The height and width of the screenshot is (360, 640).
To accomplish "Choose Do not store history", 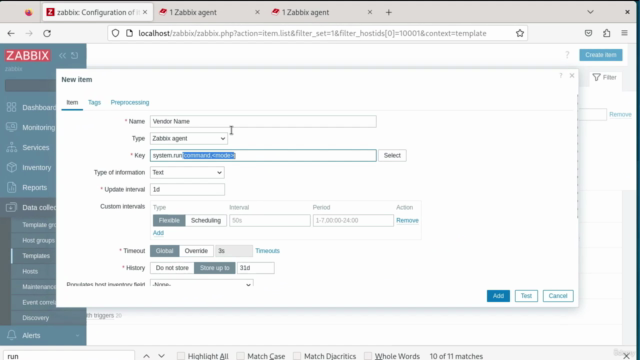I will point(172,268).
